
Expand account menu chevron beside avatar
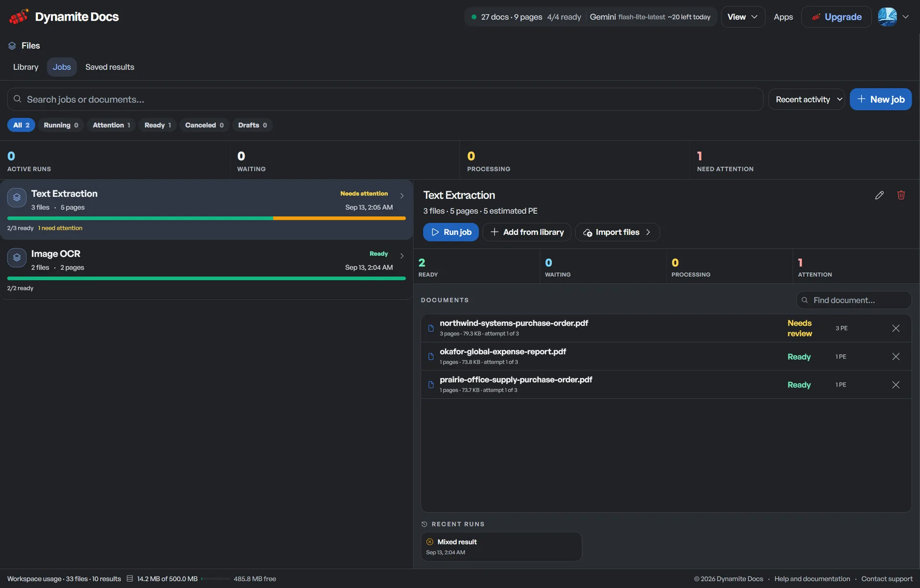click(x=906, y=17)
